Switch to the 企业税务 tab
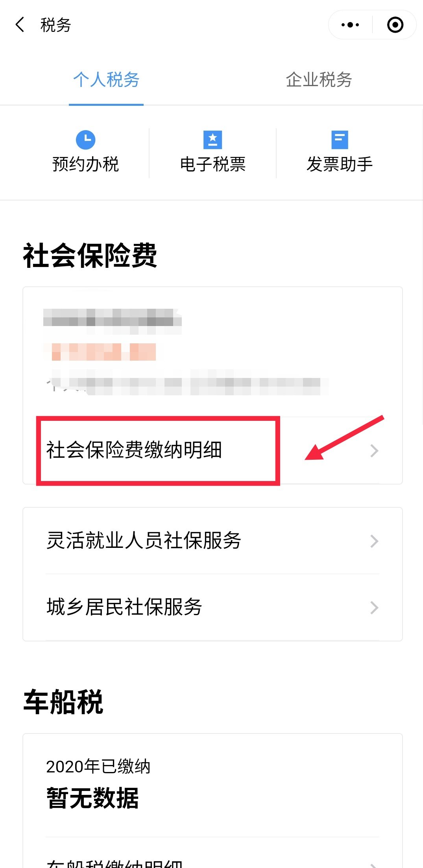 pyautogui.click(x=319, y=79)
